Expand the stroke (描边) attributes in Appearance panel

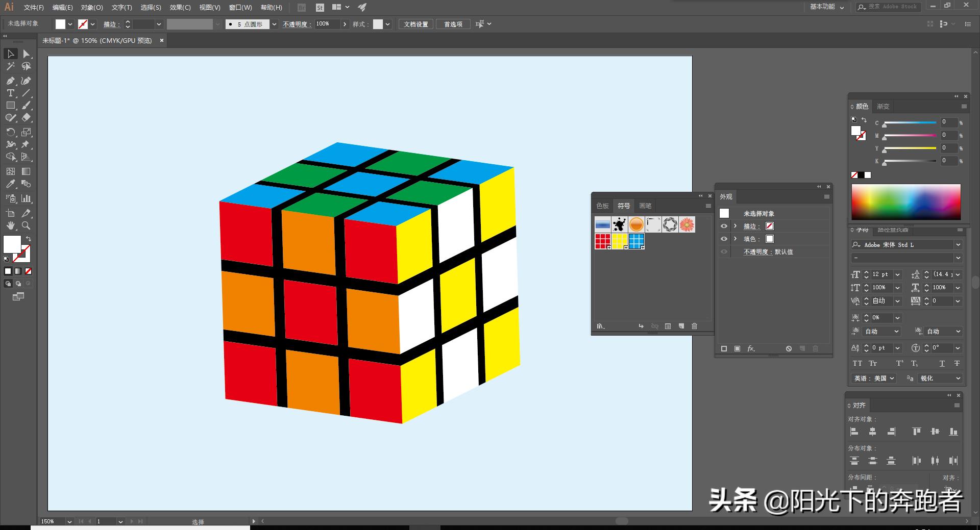[735, 226]
